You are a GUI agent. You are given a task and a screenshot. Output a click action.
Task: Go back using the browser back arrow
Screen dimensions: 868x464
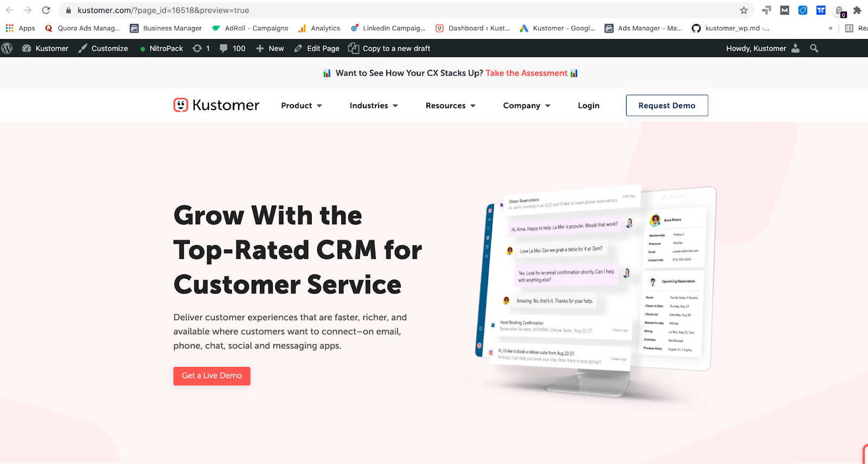(10, 10)
